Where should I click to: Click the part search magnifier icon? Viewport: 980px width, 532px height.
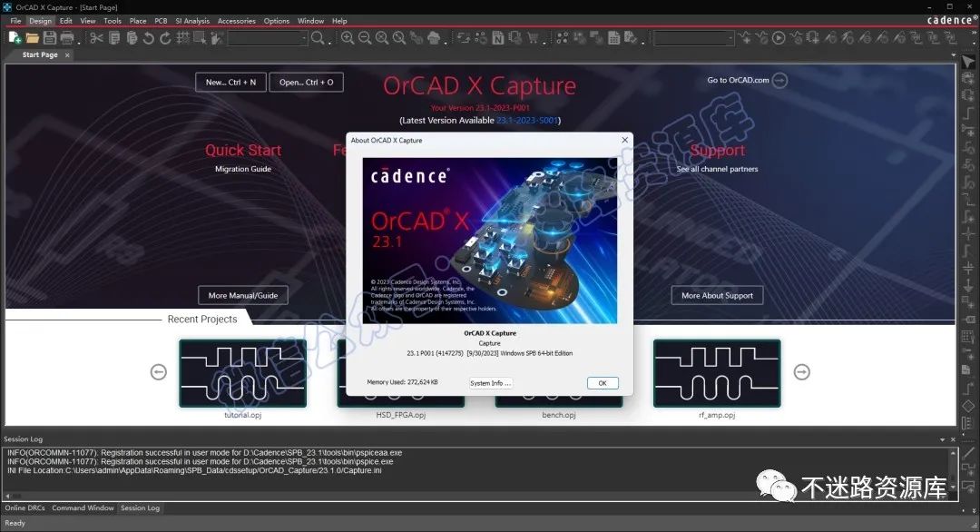318,38
